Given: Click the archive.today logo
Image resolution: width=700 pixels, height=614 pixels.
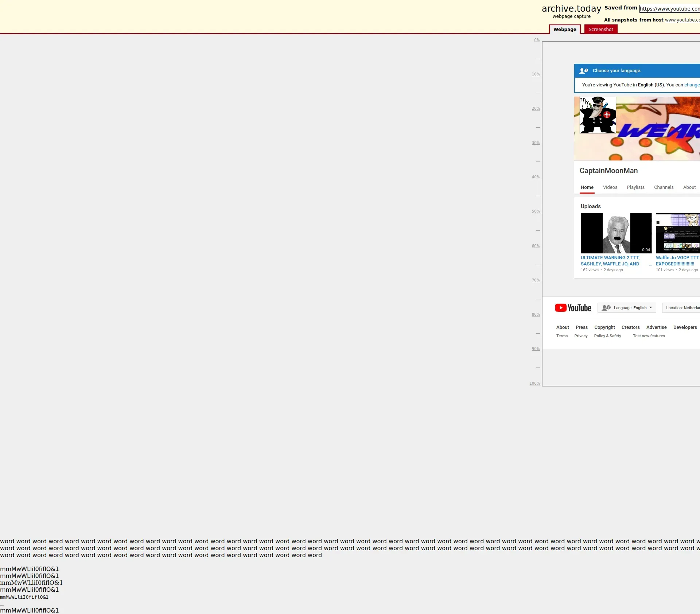Looking at the screenshot, I should pyautogui.click(x=571, y=9).
